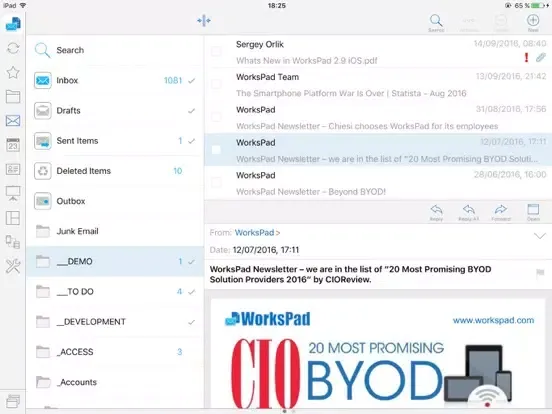Expand sender WorksPad chevron in From field

(x=278, y=233)
